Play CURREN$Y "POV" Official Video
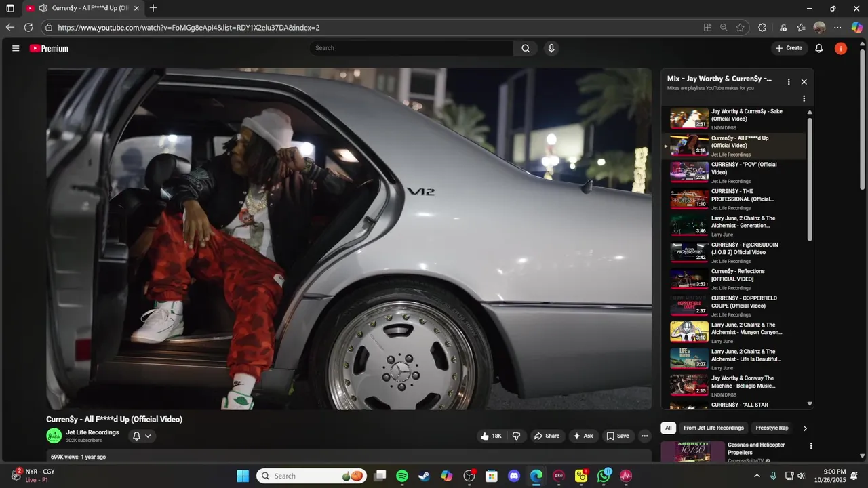The height and width of the screenshot is (488, 868). coord(734,172)
